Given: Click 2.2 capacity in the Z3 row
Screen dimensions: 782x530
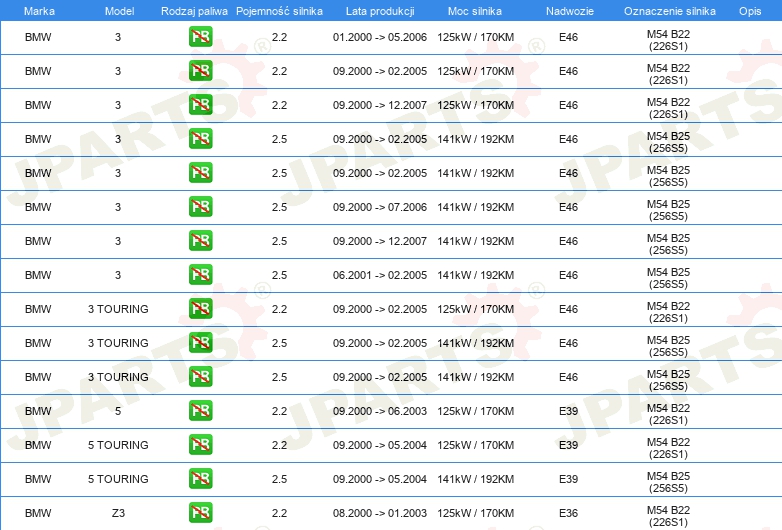Looking at the screenshot, I should 279,513.
